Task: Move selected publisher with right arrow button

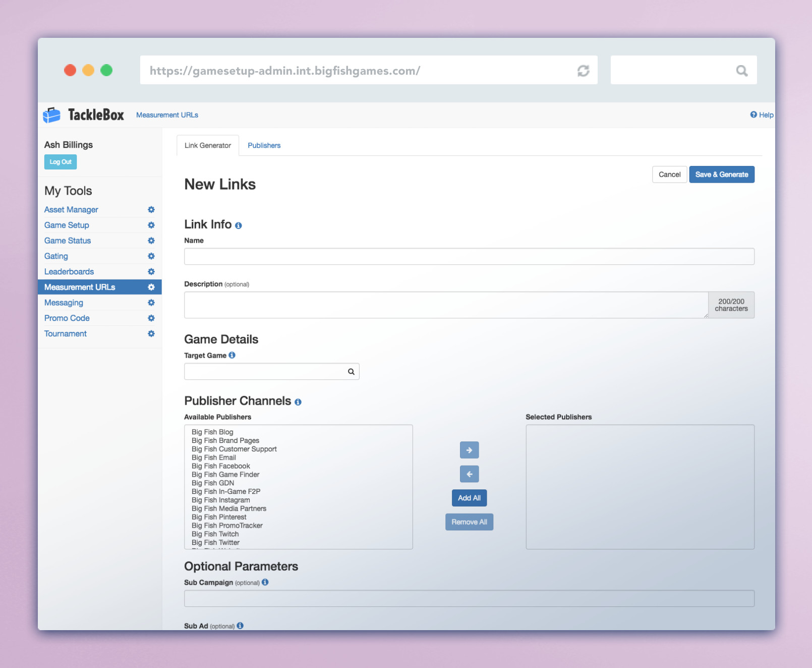Action: click(469, 450)
